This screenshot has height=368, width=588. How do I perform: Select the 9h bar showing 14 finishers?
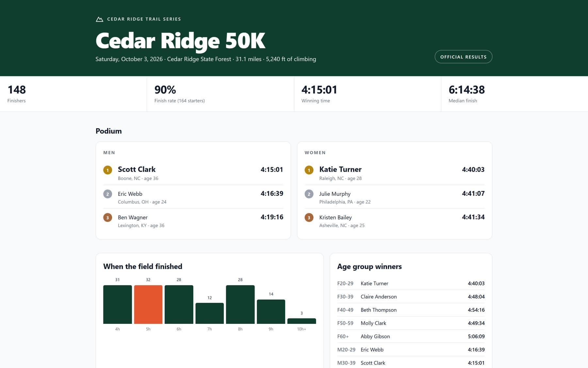(271, 312)
